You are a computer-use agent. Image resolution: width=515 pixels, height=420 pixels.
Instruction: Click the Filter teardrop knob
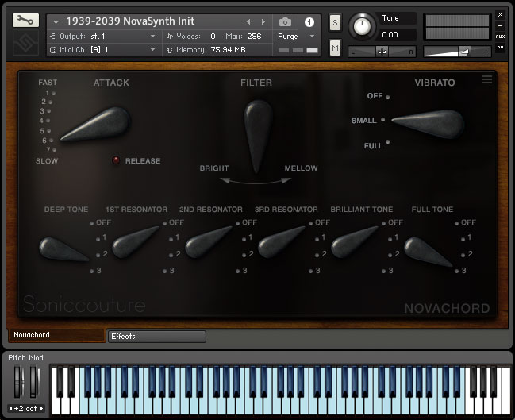[258, 135]
